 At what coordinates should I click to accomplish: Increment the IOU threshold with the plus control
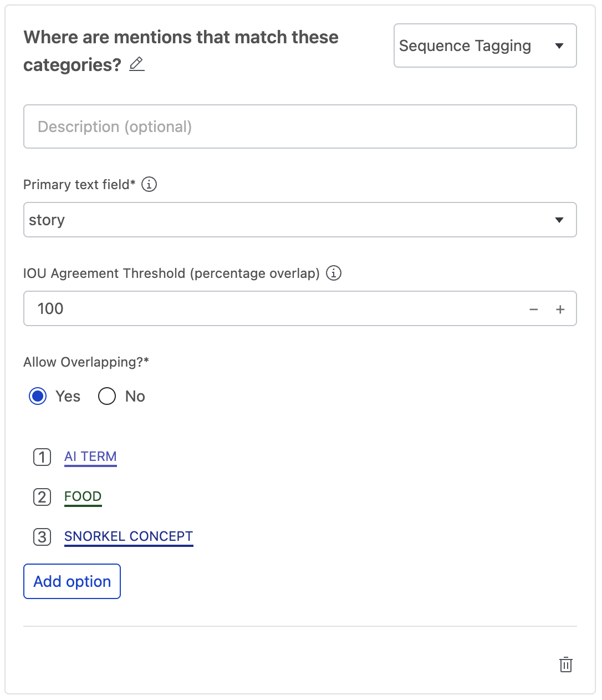[560, 309]
